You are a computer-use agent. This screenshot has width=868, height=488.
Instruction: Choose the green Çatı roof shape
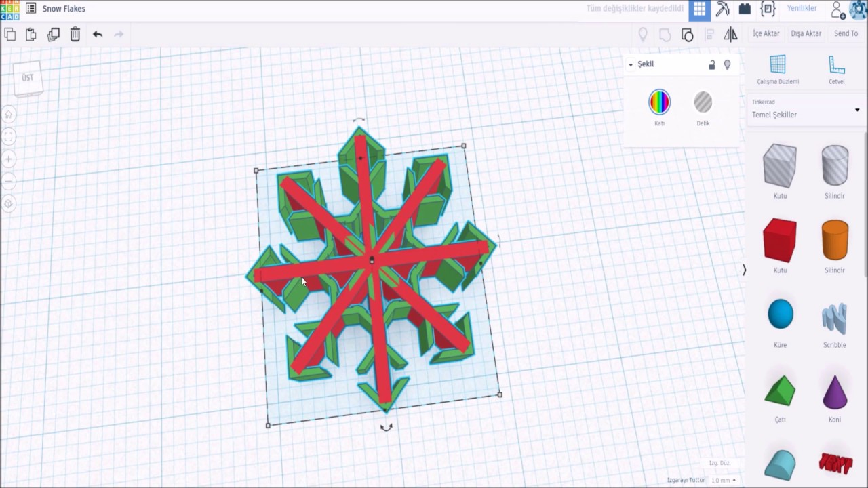(x=781, y=391)
